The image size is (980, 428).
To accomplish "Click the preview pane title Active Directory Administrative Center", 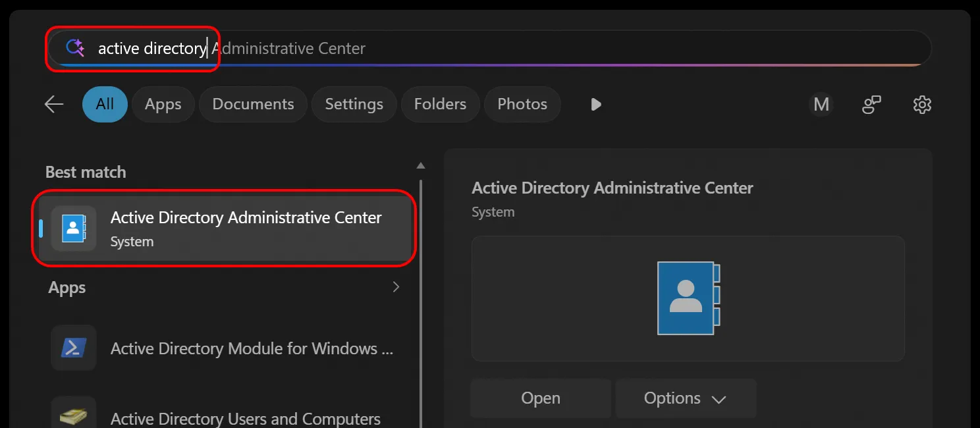I will point(612,188).
